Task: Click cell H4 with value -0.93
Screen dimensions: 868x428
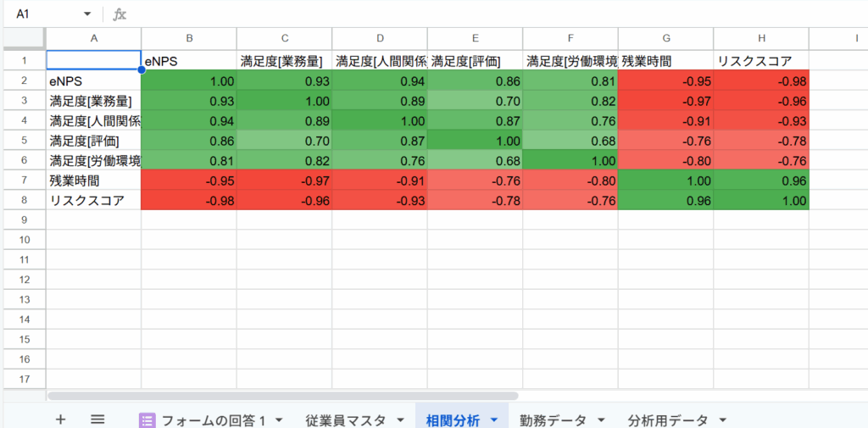Action: pos(761,120)
